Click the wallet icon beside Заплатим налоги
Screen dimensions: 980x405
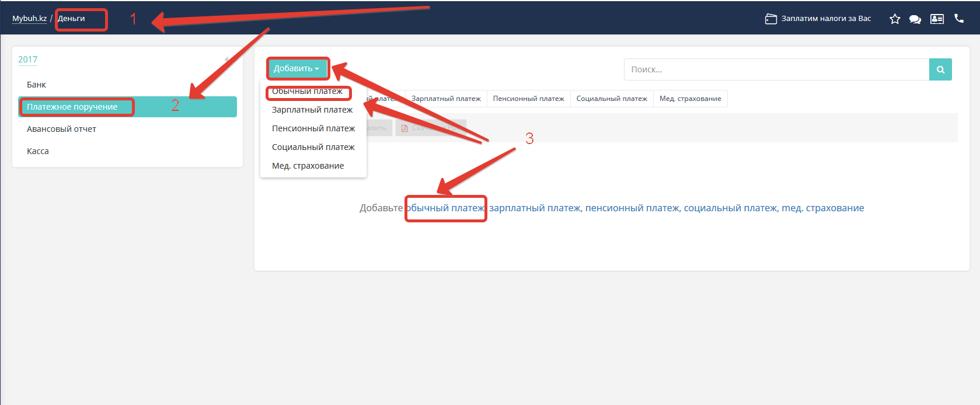click(770, 19)
